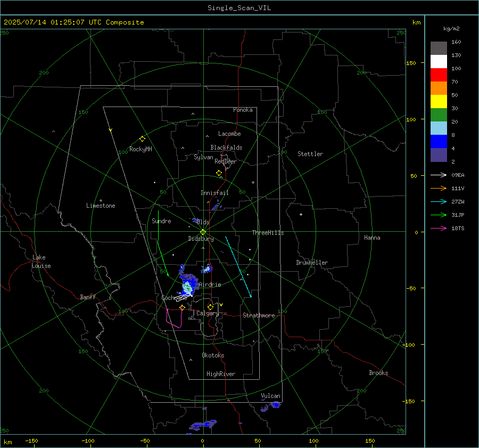Click the storm echo southeast of Innisfail
The height and width of the screenshot is (448, 479).
217,205
